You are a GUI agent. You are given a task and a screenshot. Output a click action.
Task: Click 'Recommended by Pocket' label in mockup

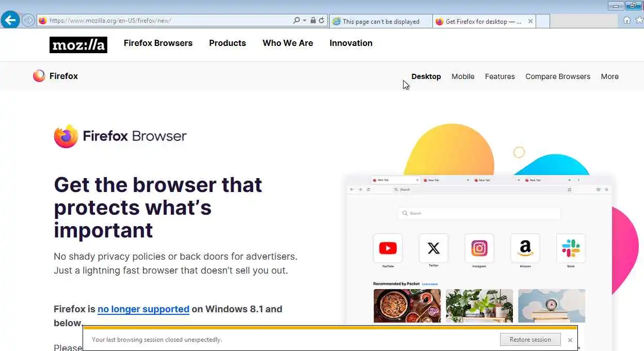396,284
